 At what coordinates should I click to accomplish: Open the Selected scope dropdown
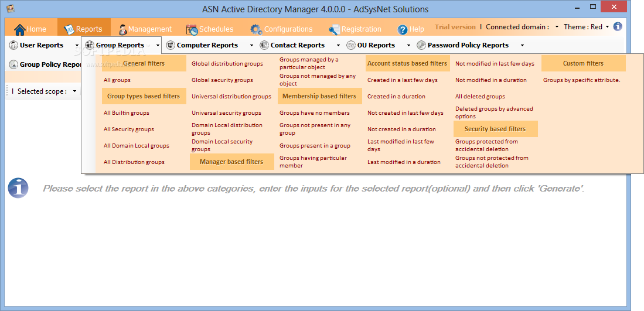(x=75, y=91)
